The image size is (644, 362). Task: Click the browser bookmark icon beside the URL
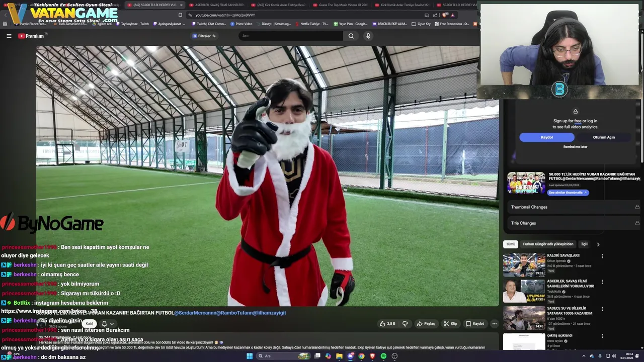click(180, 15)
